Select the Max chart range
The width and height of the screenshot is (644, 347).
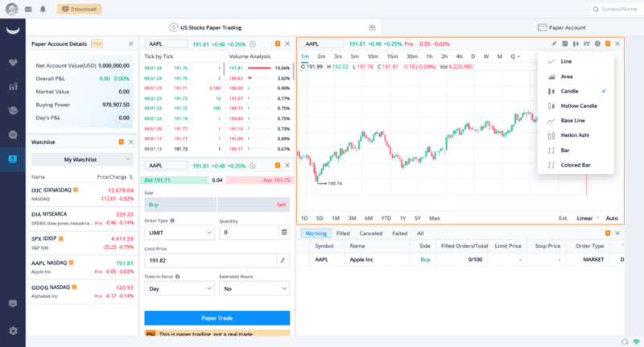point(435,218)
